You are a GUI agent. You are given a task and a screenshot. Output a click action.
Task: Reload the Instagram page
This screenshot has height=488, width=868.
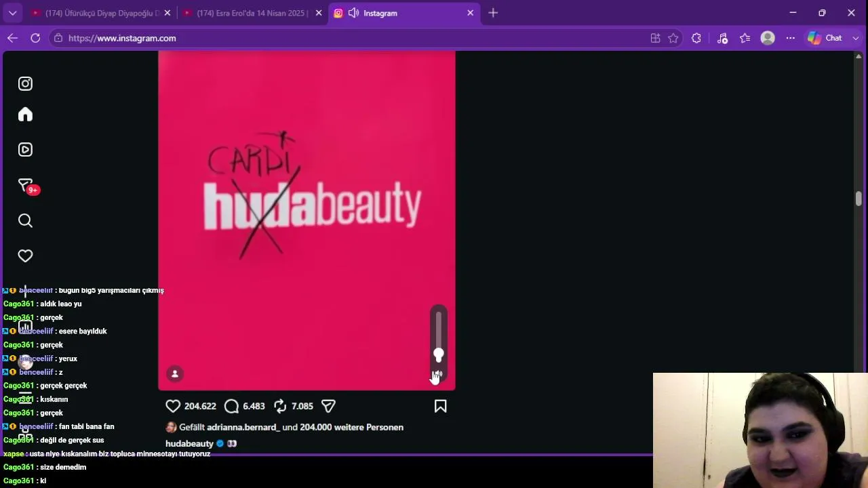35,38
